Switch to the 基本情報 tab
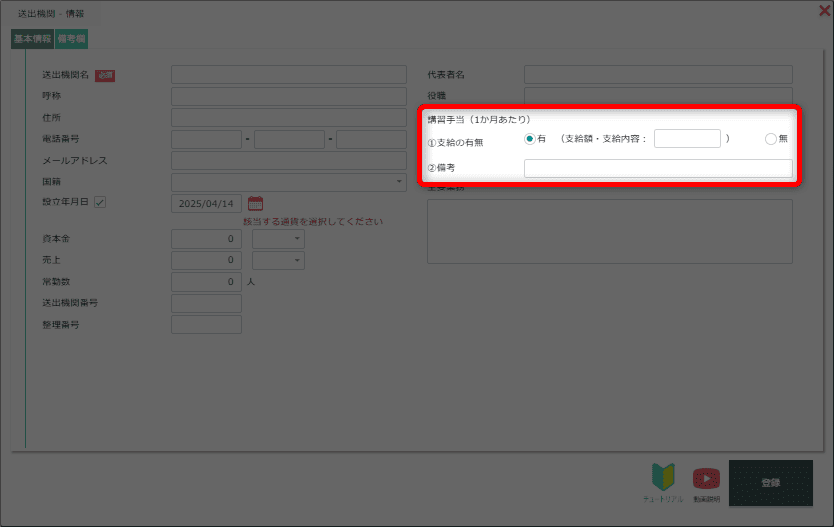Screen dimensions: 834x527 click(32, 39)
